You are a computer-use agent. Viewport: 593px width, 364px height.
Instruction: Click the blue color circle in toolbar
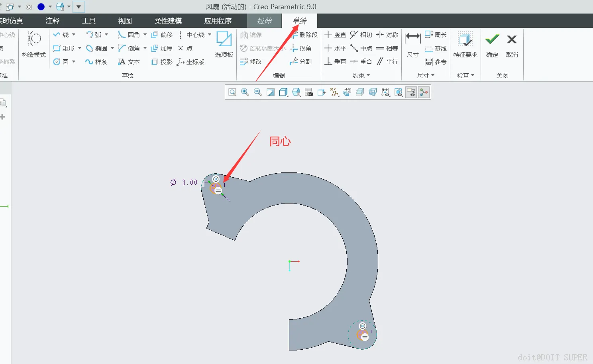[41, 7]
